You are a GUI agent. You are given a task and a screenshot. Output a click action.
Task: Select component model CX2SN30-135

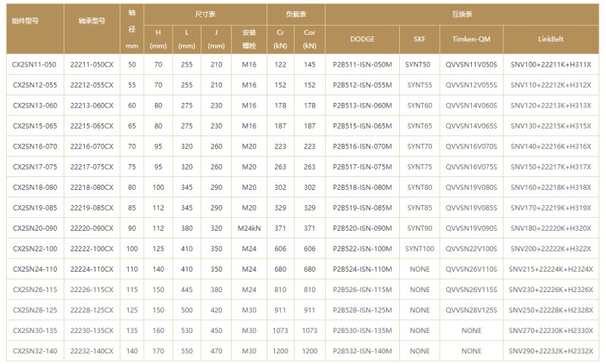(x=35, y=331)
